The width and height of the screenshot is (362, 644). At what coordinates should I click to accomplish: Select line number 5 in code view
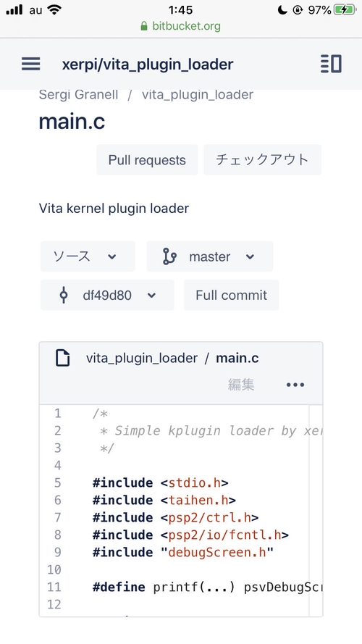coord(57,482)
